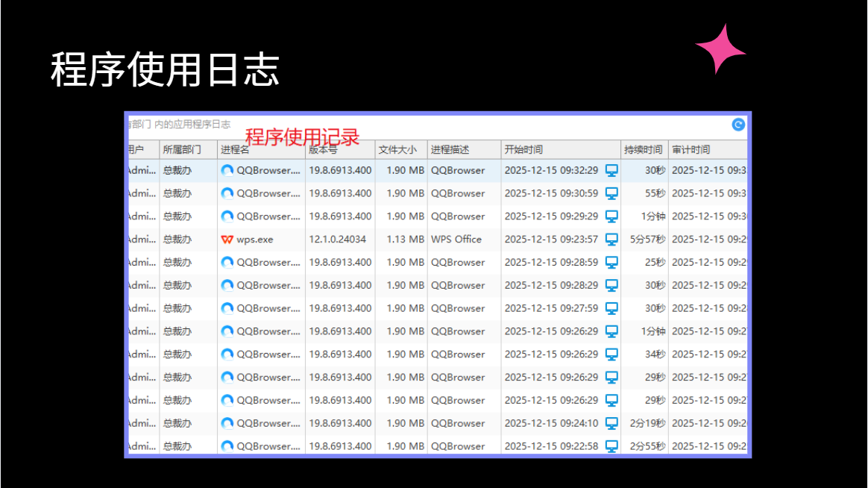Click monitor icon in the 09:22:58 row
The image size is (868, 488).
pyautogui.click(x=611, y=446)
